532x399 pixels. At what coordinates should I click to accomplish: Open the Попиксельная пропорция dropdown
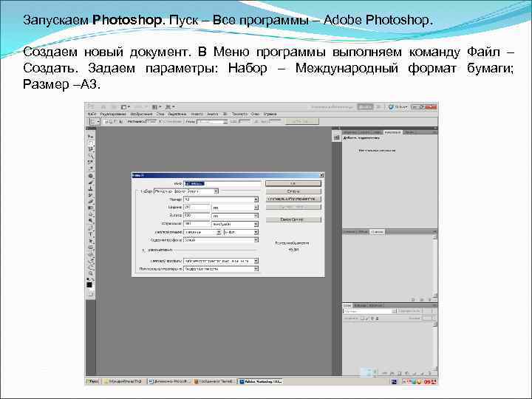point(220,269)
